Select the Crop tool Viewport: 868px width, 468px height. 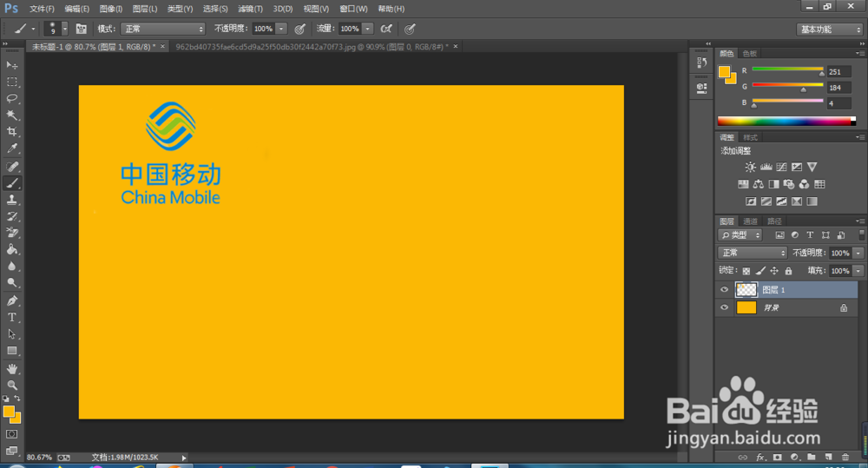pos(11,132)
